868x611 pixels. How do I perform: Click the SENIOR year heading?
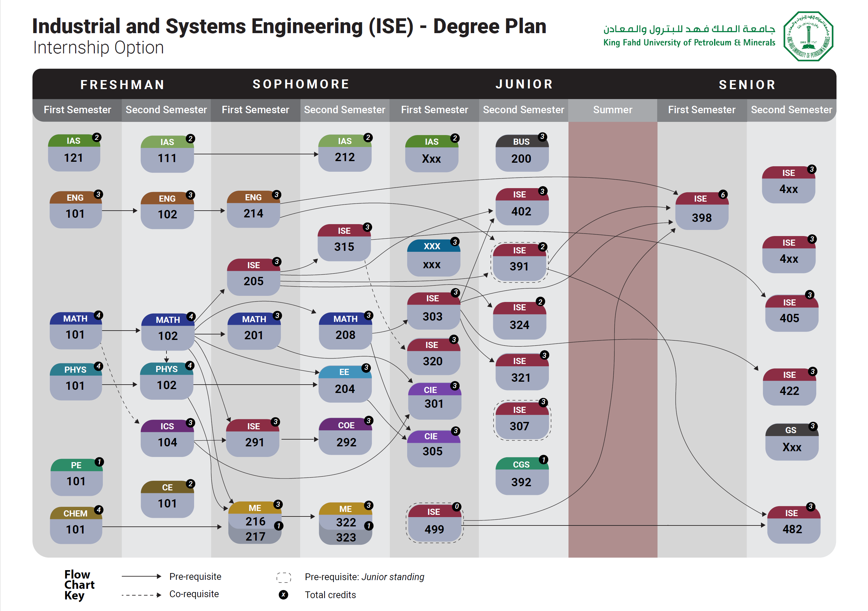[x=747, y=85]
